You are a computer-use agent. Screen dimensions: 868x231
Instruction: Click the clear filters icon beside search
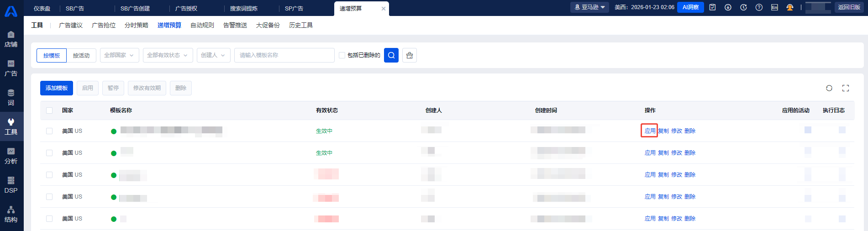click(x=410, y=55)
